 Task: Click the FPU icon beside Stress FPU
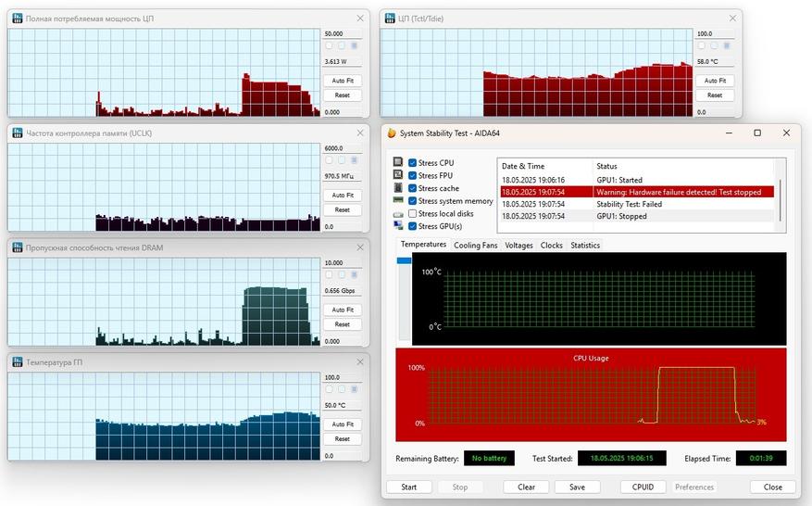(x=398, y=175)
